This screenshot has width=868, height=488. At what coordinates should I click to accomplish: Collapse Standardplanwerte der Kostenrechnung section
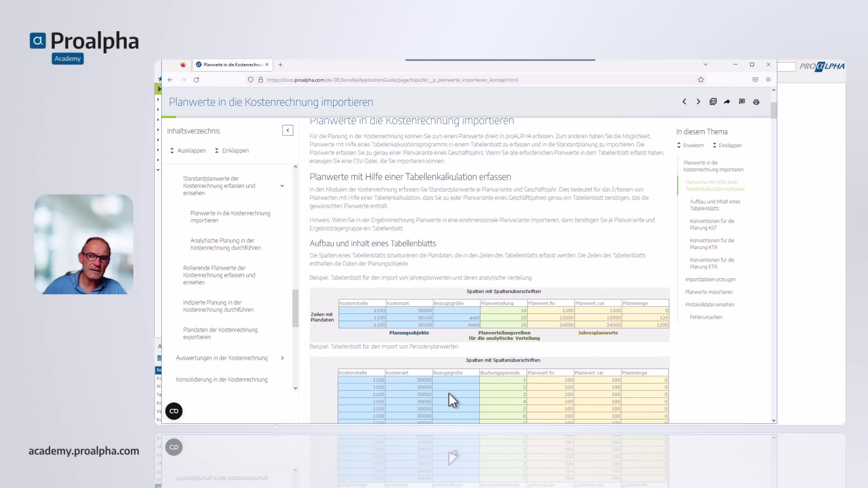click(x=282, y=186)
